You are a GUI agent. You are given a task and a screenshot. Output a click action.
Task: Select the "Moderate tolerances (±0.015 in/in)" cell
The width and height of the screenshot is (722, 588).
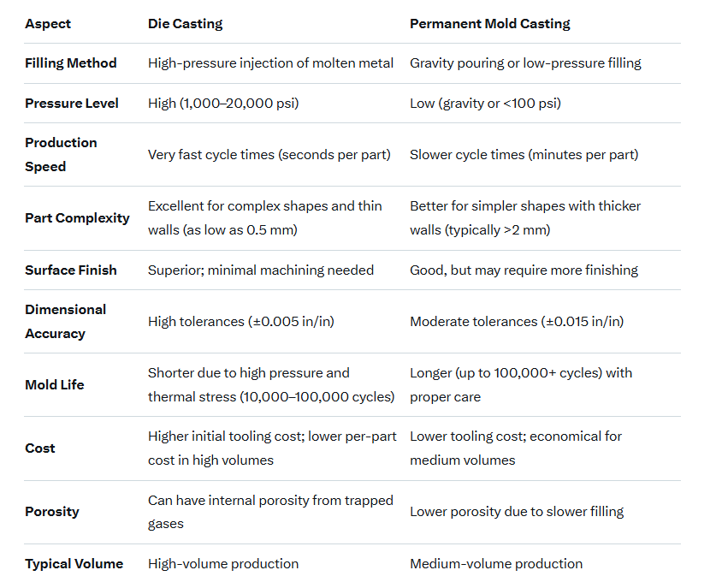(x=517, y=322)
